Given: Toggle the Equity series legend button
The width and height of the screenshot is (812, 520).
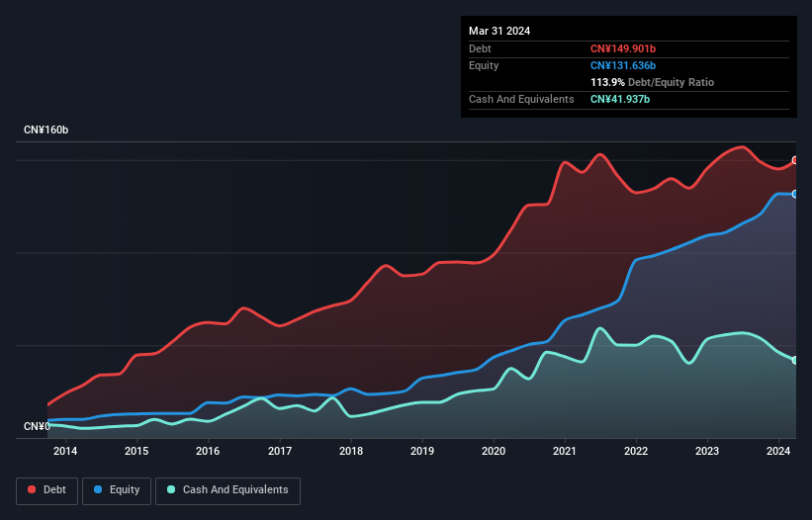Looking at the screenshot, I should [117, 490].
